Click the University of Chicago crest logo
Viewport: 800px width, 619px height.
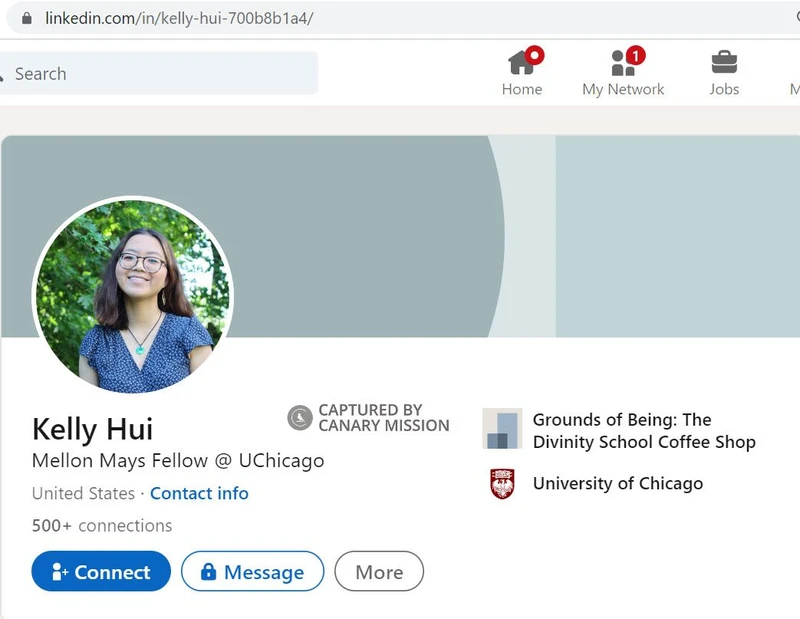coord(502,483)
